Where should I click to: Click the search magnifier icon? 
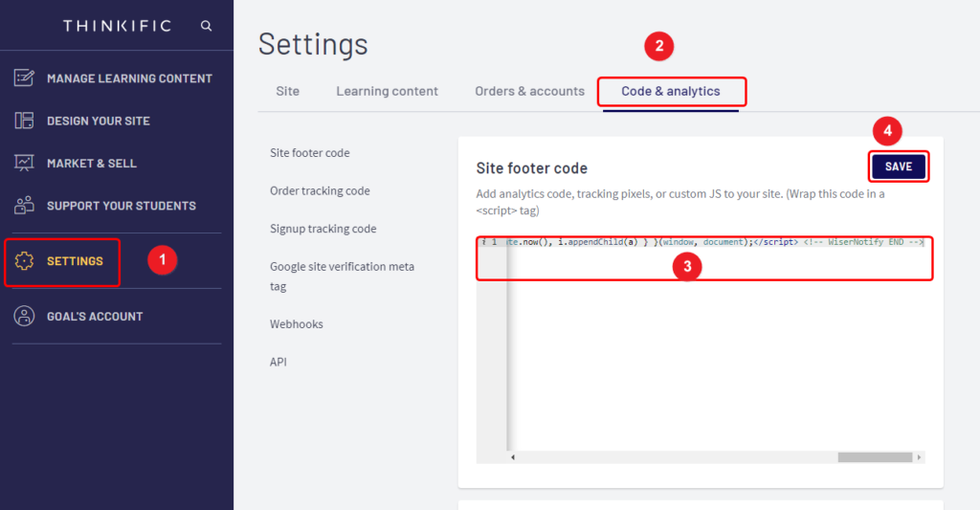click(x=207, y=26)
